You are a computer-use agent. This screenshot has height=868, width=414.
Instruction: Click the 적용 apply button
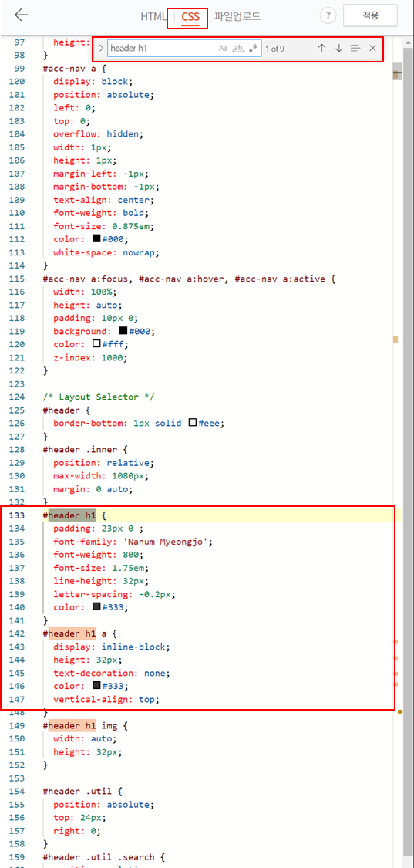[370, 15]
